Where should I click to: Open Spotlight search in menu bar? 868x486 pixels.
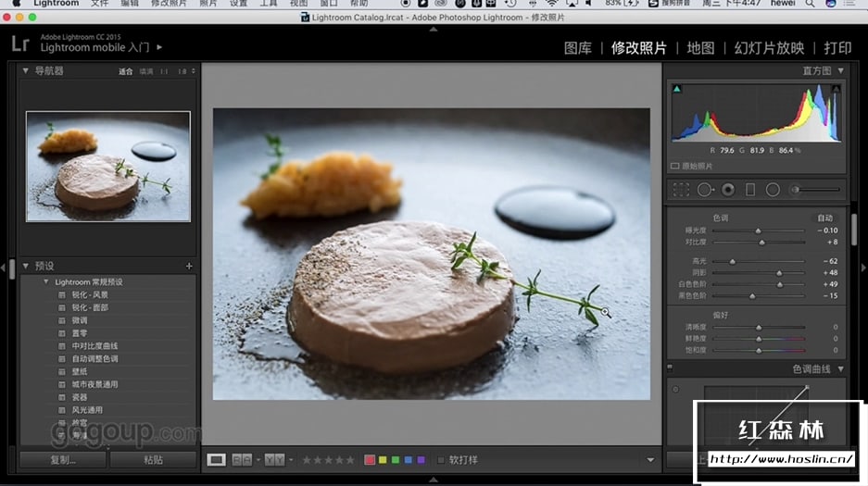[810, 4]
